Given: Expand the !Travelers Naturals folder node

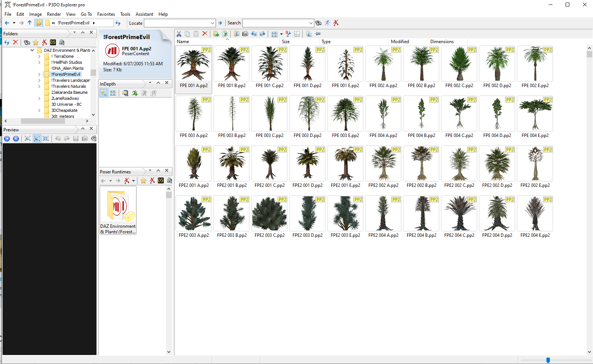Looking at the screenshot, I should tap(39, 86).
